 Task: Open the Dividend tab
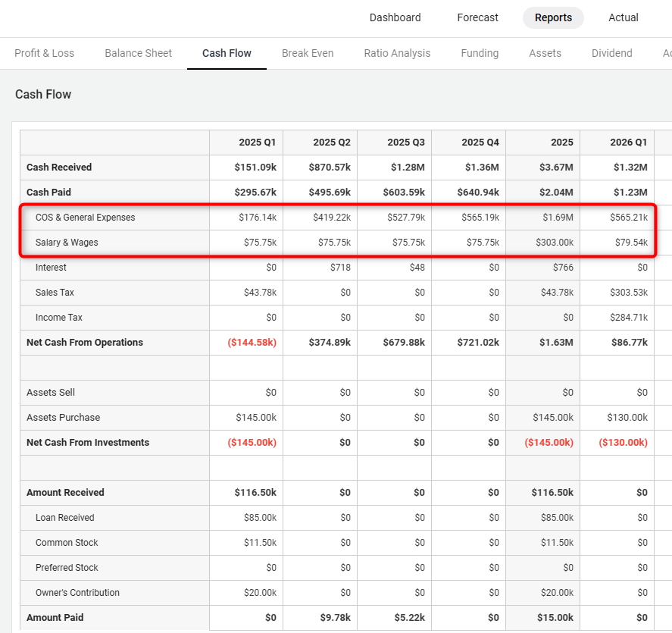[611, 53]
